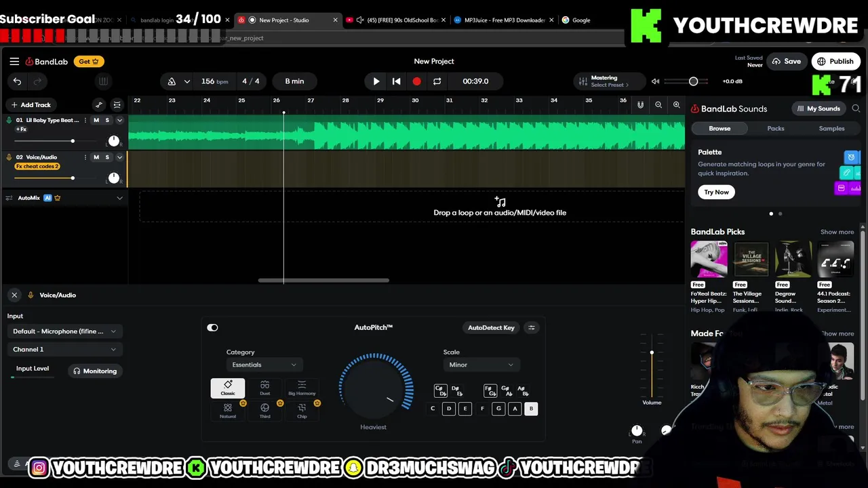Viewport: 868px width, 488px height.
Task: Switch to the Google browser tab
Action: tap(581, 20)
